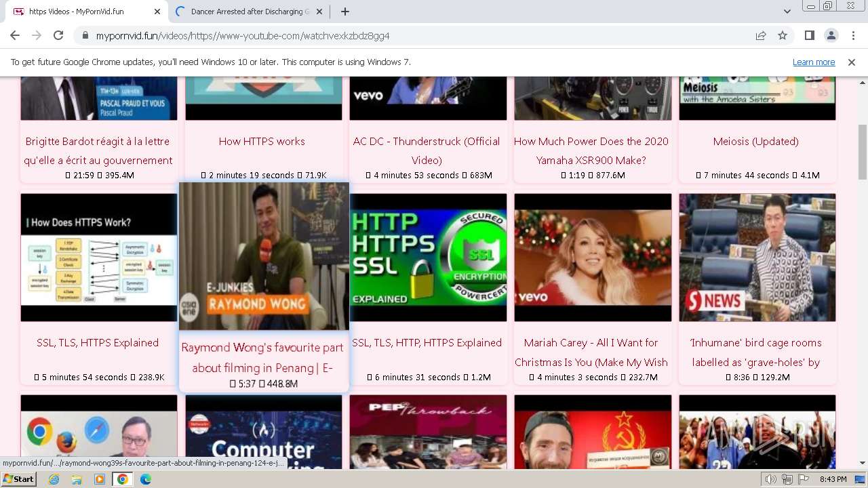Open 'How HTTPS works' video title
This screenshot has width=868, height=488.
(x=262, y=141)
